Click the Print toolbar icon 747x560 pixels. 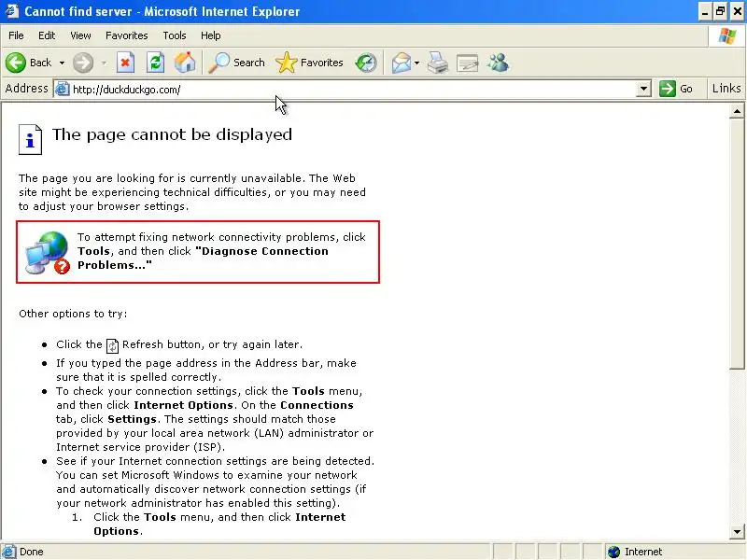[437, 63]
